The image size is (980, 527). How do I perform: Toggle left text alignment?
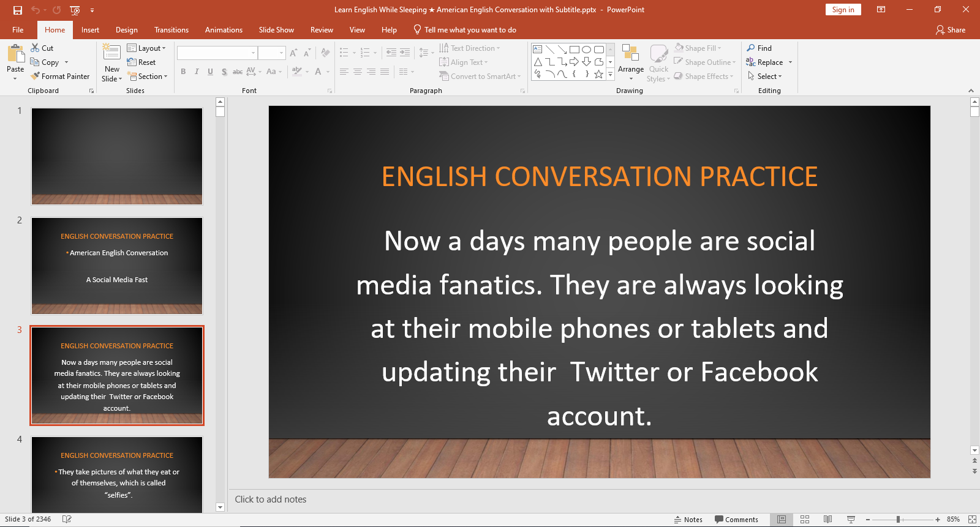[344, 72]
